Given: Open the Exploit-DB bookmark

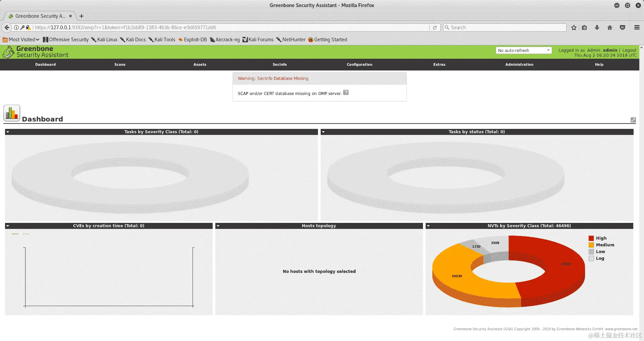Looking at the screenshot, I should [193, 40].
